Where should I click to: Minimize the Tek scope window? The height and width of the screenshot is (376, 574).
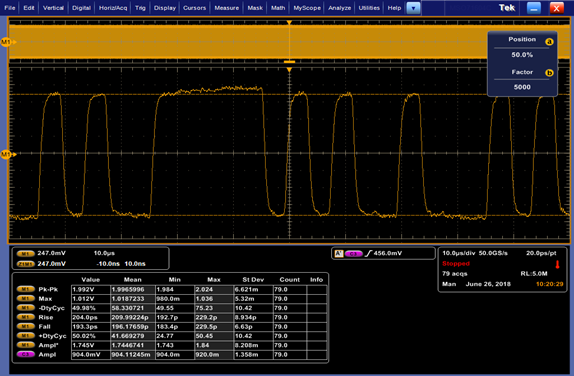(x=534, y=8)
